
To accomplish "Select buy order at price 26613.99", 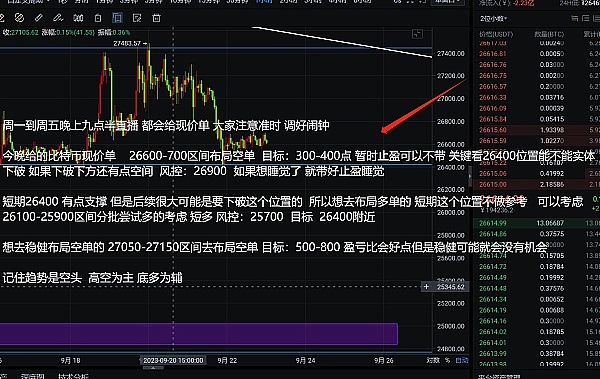I will click(536, 353).
